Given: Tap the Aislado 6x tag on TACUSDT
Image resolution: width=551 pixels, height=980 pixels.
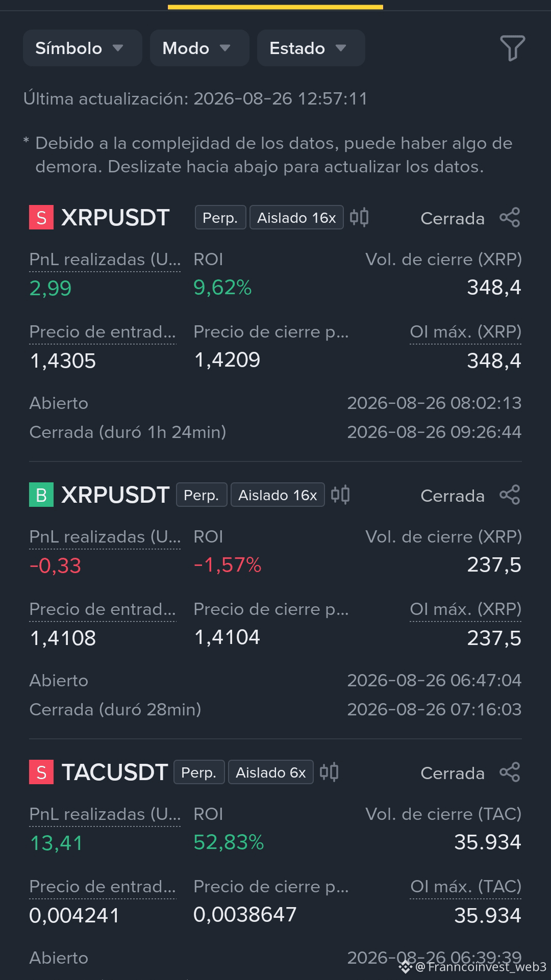Looking at the screenshot, I should coord(270,772).
